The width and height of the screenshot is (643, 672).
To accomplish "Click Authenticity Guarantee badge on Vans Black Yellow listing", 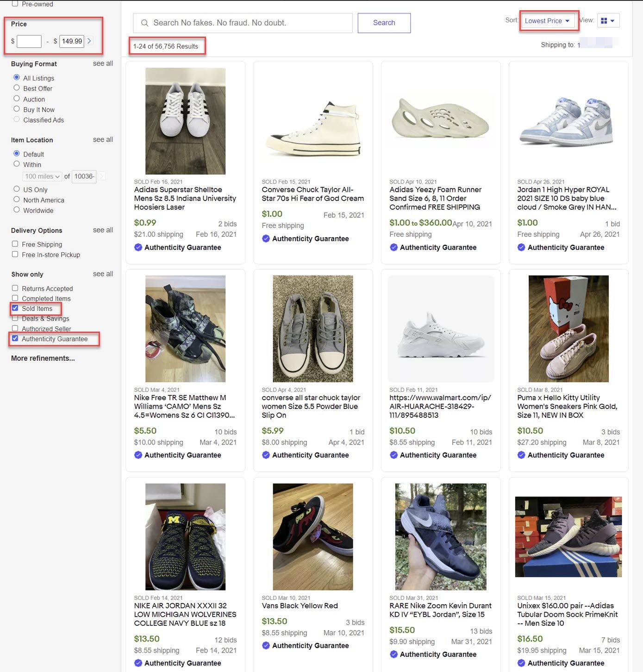I will click(306, 646).
